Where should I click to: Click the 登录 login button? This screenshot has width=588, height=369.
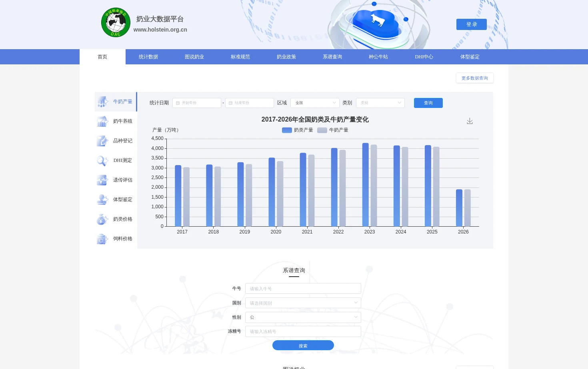click(472, 24)
